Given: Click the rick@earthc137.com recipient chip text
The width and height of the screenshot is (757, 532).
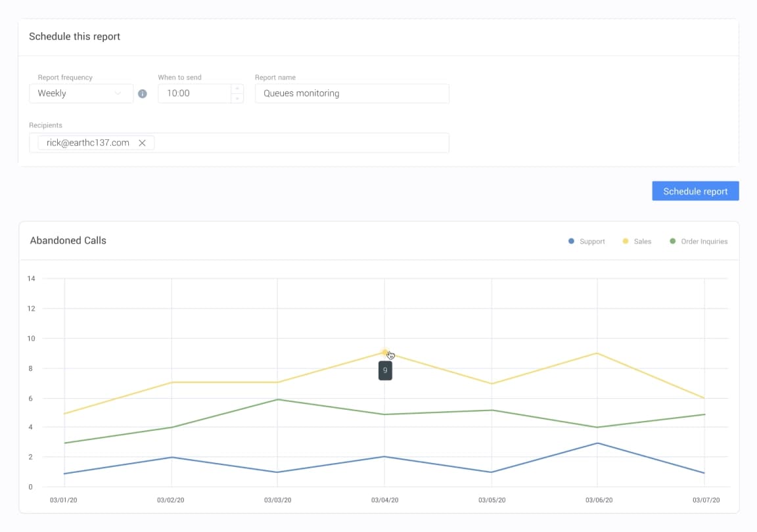Looking at the screenshot, I should pos(88,143).
